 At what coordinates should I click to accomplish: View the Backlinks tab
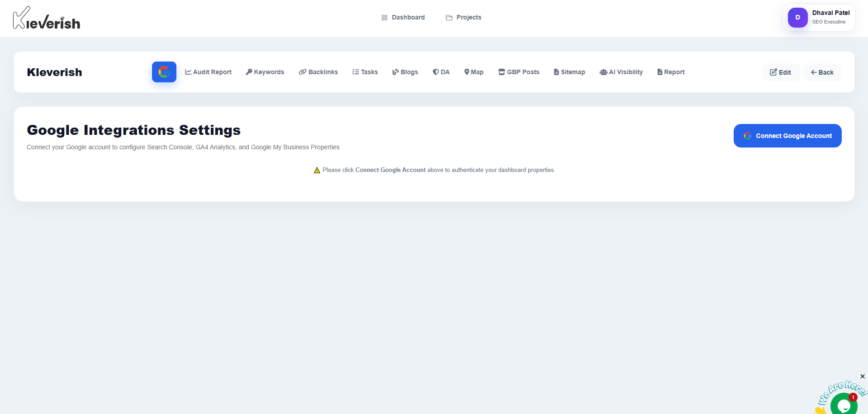[x=318, y=72]
